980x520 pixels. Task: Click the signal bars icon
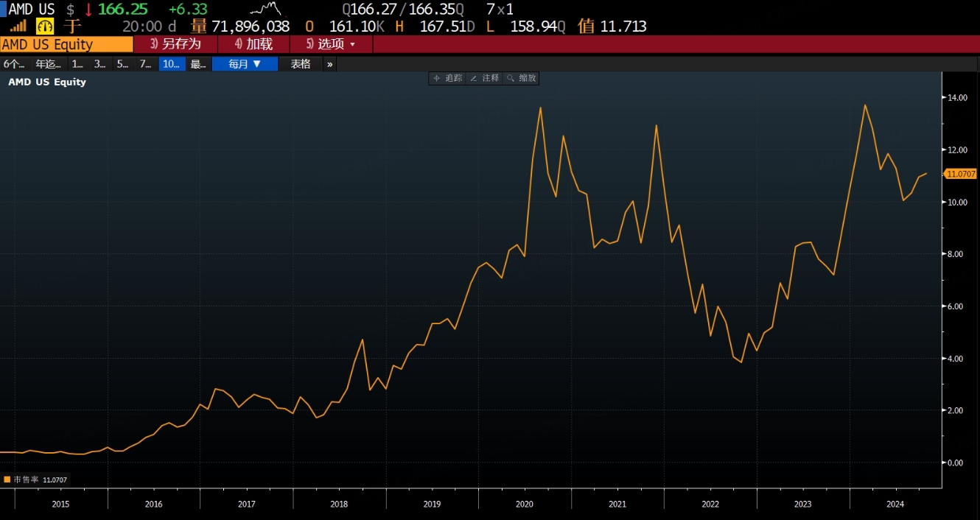click(x=18, y=26)
